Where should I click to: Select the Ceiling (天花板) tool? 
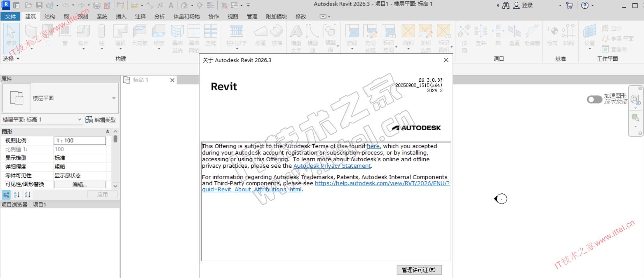pos(140,36)
